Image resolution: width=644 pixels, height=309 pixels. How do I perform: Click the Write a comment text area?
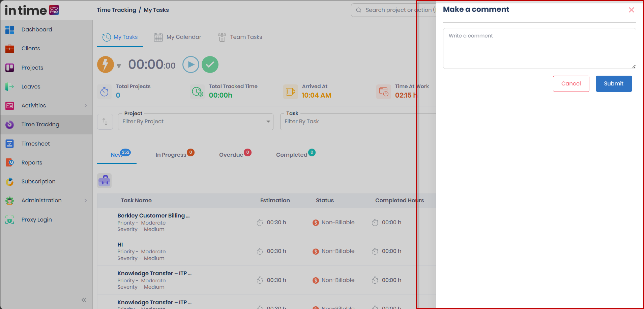[539, 48]
